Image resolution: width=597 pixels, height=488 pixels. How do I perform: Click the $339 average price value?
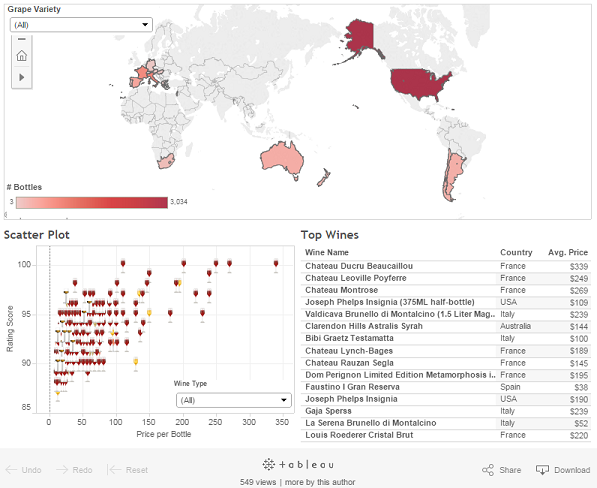579,266
